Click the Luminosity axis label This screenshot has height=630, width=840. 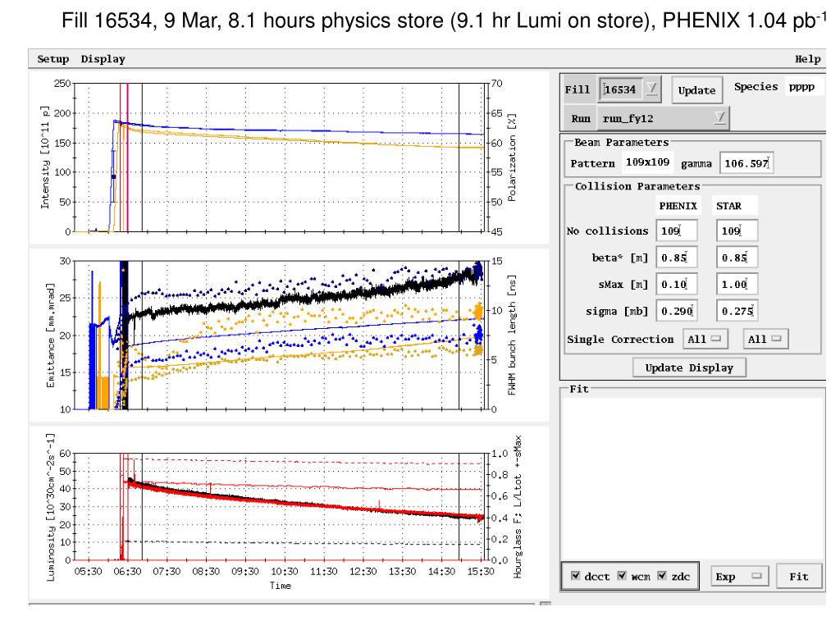50,507
